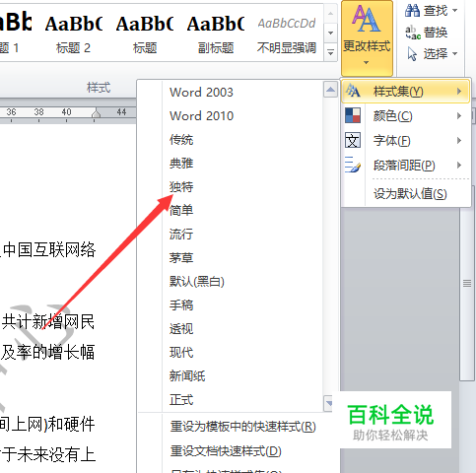Move styles gallery down one row
The image size is (476, 473).
[x=330, y=33]
